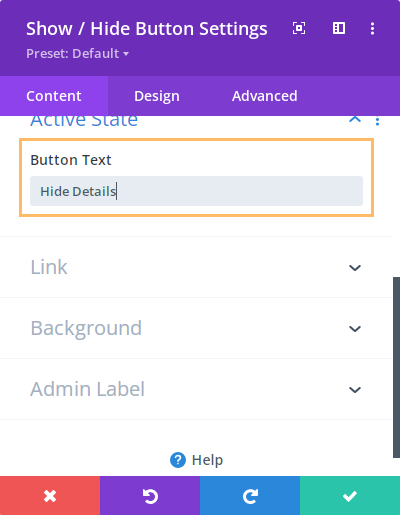Open Active State section three-dot menu

[x=377, y=121]
